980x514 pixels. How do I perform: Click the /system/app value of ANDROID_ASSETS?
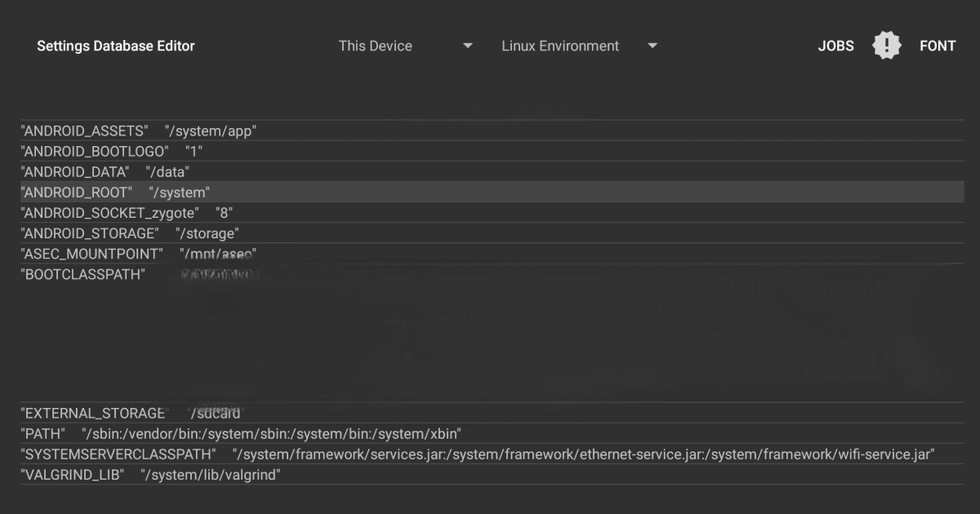211,130
